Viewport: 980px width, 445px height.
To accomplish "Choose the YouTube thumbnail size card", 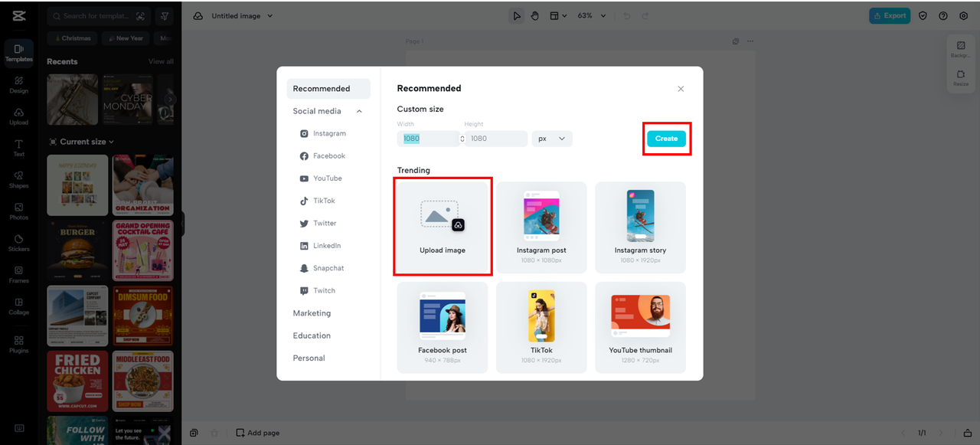I will [640, 327].
